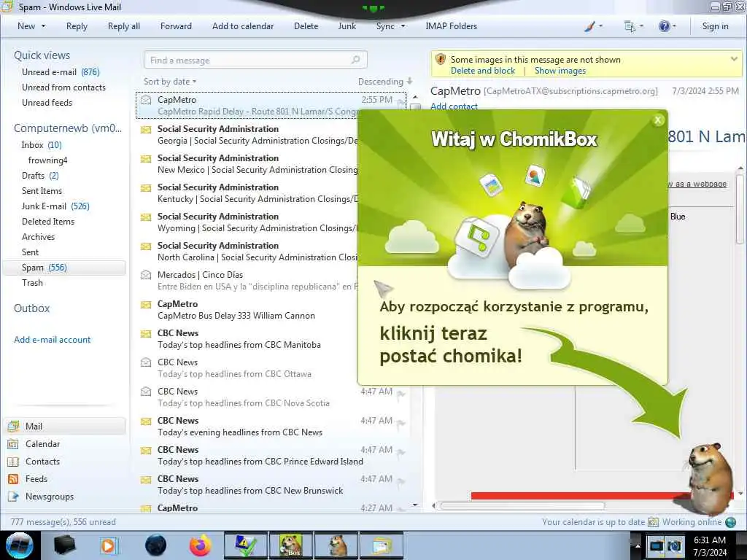Click the paintbrush colorizer icon in toolbar
Image resolution: width=747 pixels, height=560 pixels.
(589, 27)
